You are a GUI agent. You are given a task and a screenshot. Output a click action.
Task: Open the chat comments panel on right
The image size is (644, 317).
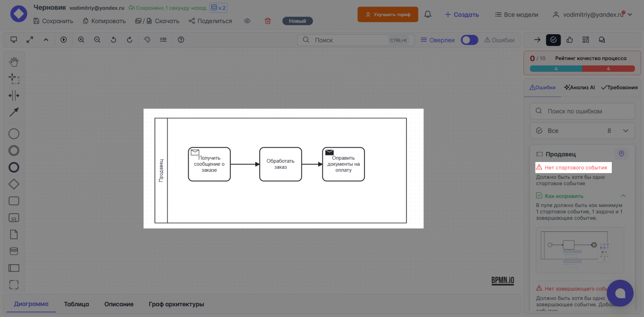(601, 40)
